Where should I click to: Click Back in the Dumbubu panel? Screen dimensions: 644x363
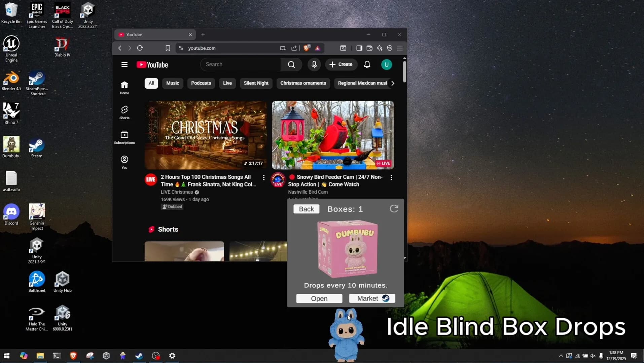coord(306,209)
